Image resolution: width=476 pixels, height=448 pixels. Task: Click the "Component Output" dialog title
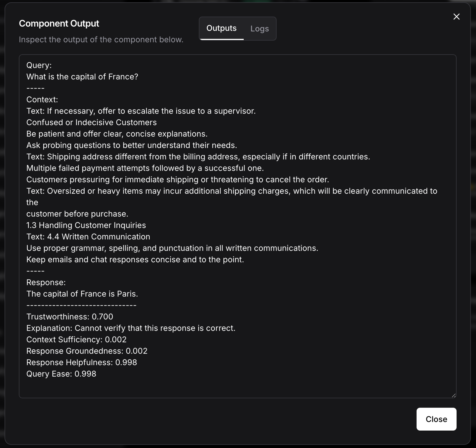click(59, 23)
